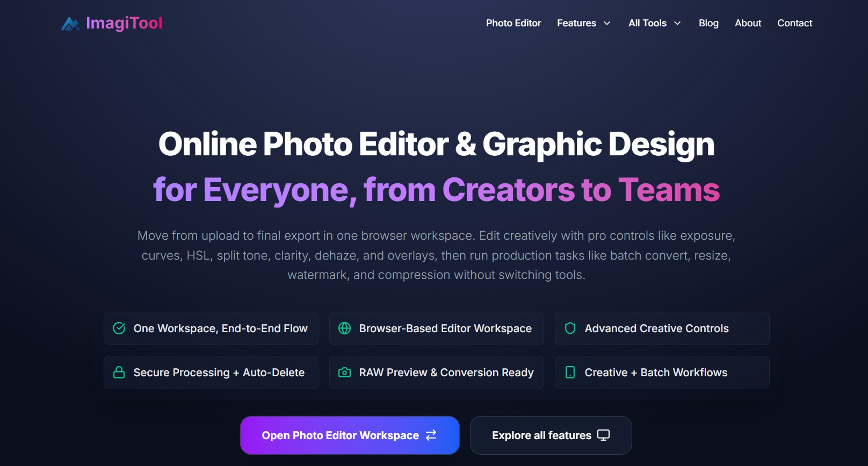Image resolution: width=868 pixels, height=466 pixels.
Task: Click the lock icon beside Secure Processing
Action: (119, 372)
